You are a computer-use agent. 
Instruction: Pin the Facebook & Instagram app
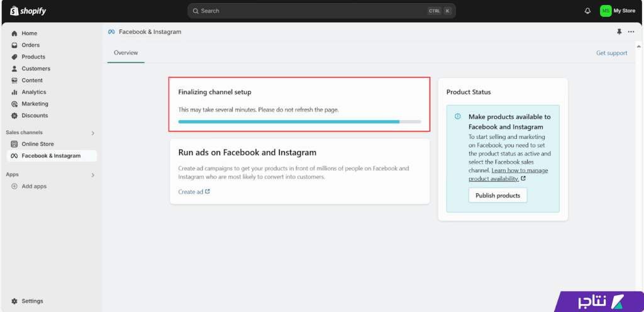coord(619,31)
